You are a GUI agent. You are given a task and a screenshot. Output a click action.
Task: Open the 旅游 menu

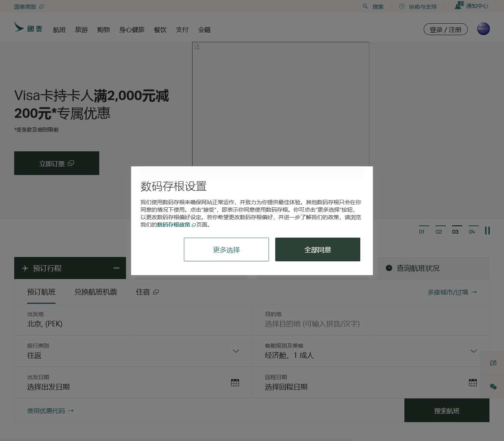tap(82, 30)
